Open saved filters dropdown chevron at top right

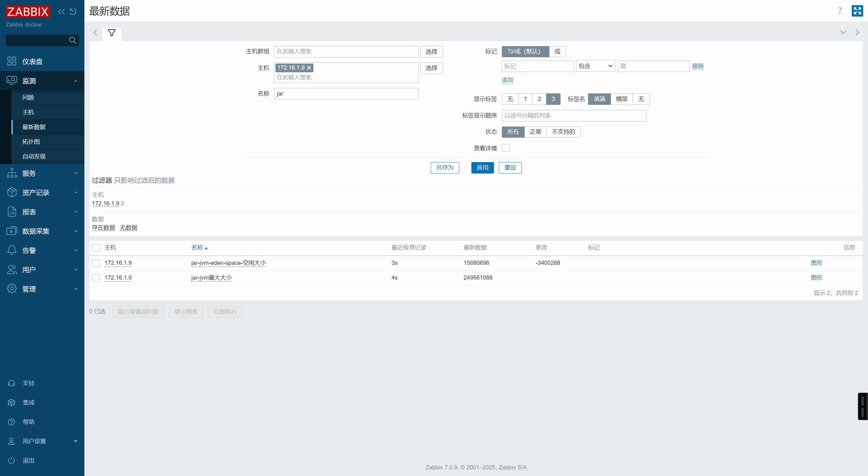(x=843, y=32)
